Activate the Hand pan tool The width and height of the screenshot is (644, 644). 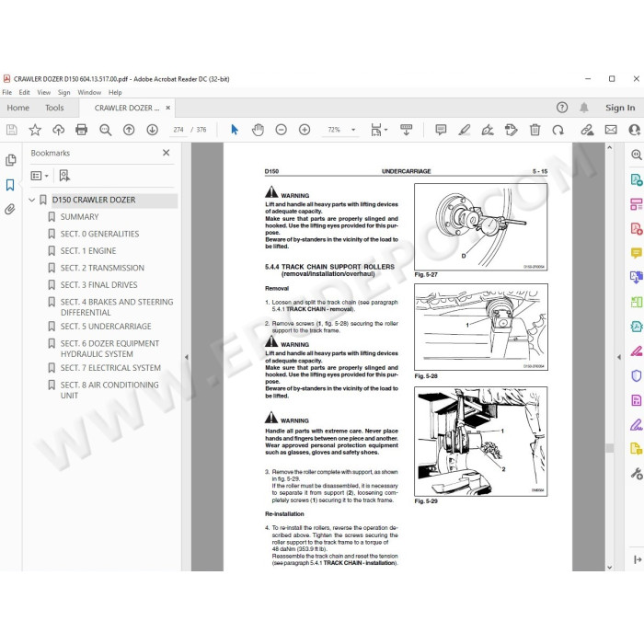258,130
